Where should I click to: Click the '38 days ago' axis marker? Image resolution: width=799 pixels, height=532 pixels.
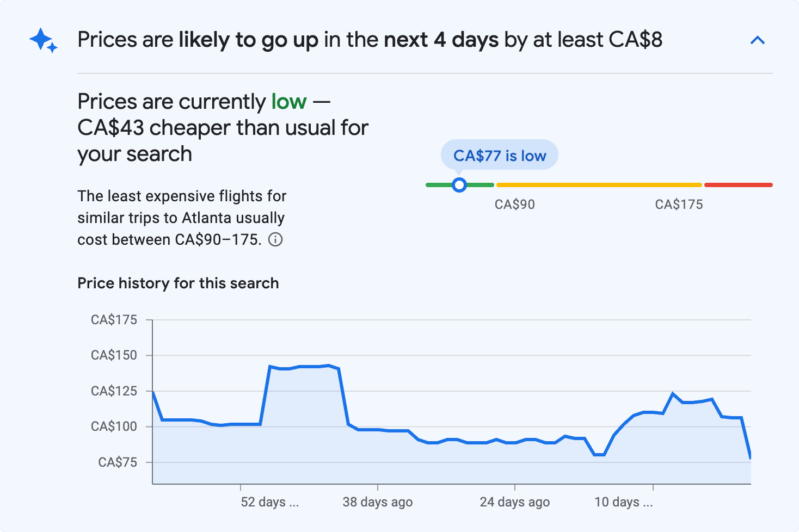click(377, 502)
